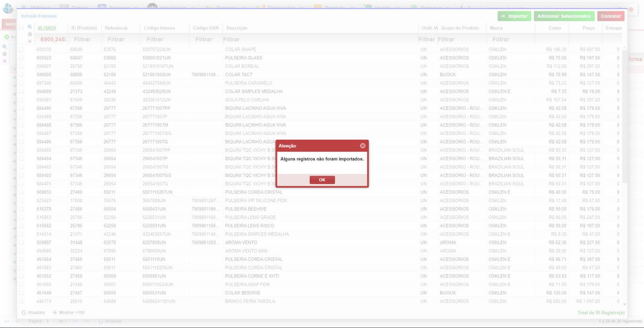Sort by the ID (SKU) column header
644x328 pixels.
click(47, 28)
